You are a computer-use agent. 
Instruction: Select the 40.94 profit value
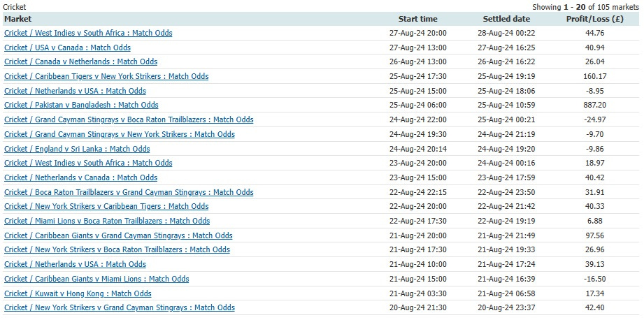595,48
